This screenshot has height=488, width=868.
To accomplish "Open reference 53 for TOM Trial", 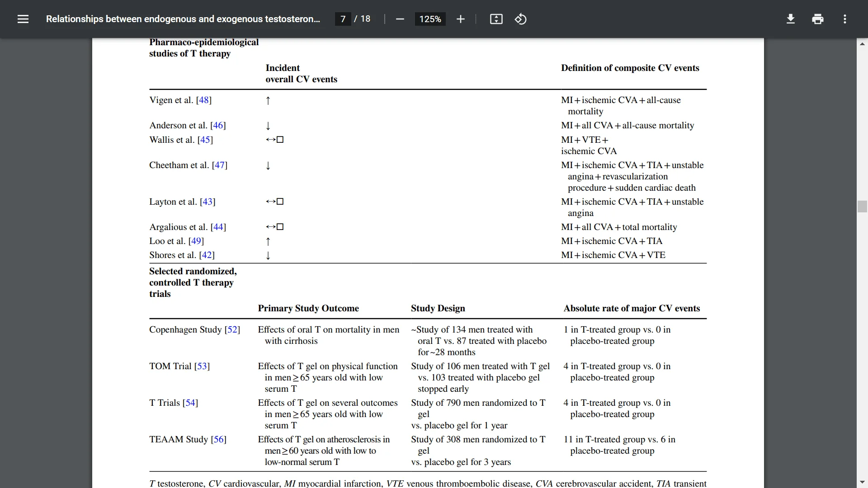I will pyautogui.click(x=202, y=366).
